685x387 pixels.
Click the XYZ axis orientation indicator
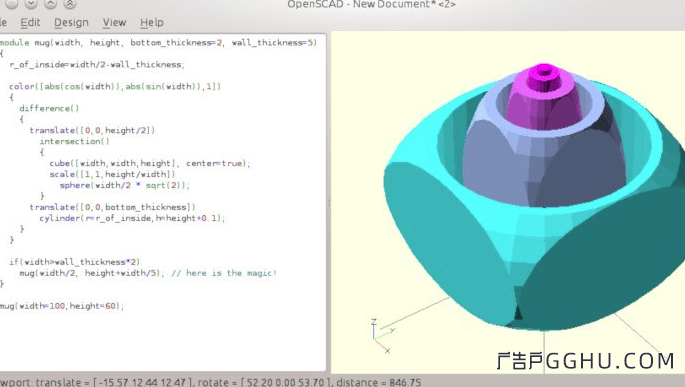[382, 335]
